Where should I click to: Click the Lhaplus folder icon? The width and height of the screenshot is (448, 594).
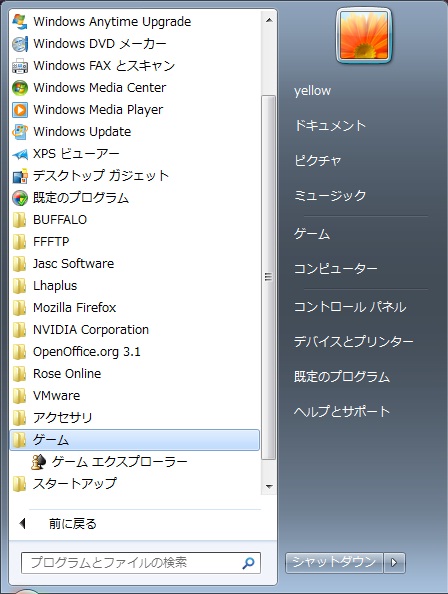19,286
